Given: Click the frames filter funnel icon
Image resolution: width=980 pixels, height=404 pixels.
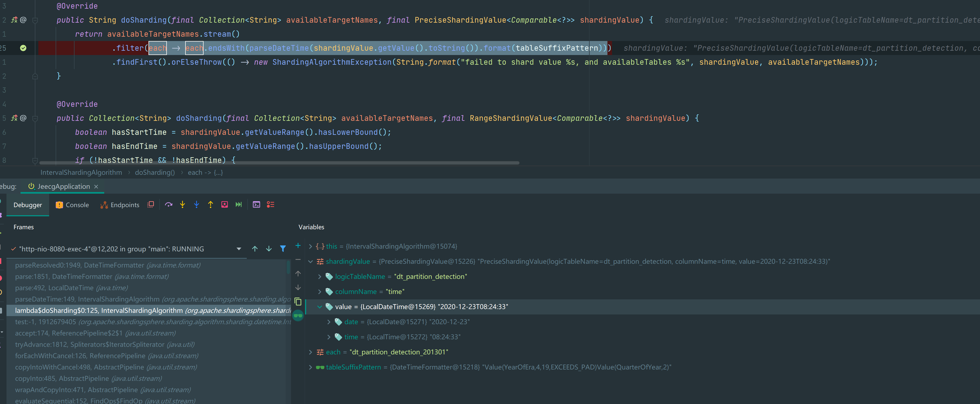Looking at the screenshot, I should pyautogui.click(x=283, y=249).
